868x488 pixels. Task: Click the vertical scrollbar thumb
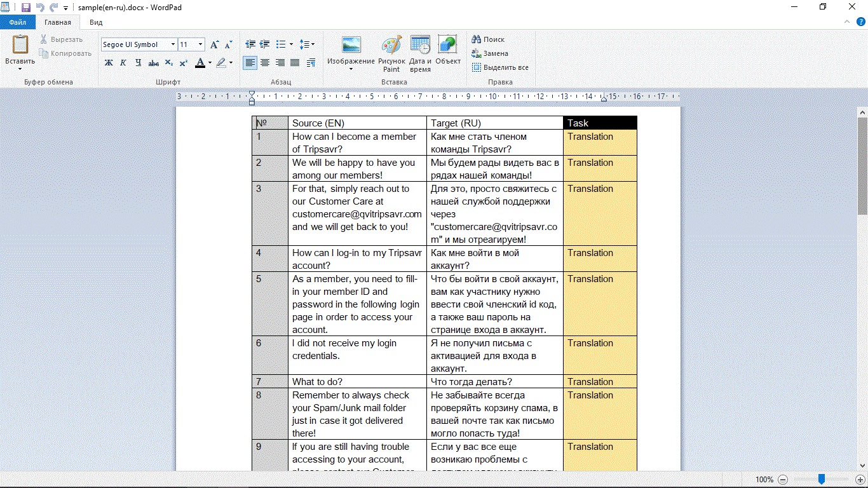[862, 166]
